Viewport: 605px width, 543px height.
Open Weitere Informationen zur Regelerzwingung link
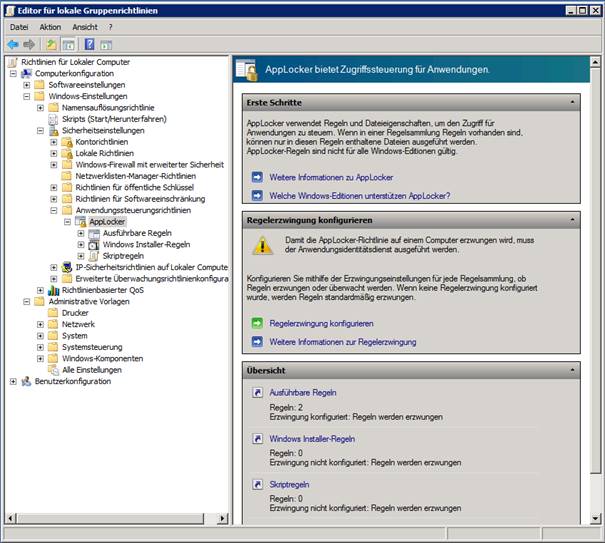[343, 342]
